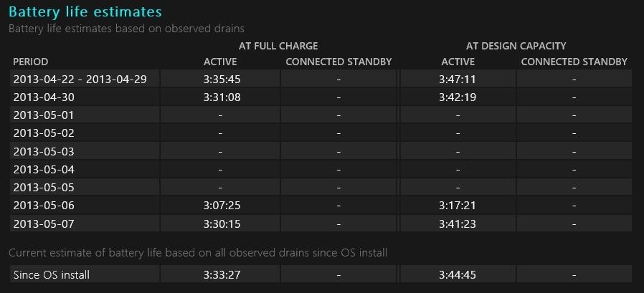Click the 2013-05-04 period cell
The image size is (644, 293).
click(x=85, y=169)
